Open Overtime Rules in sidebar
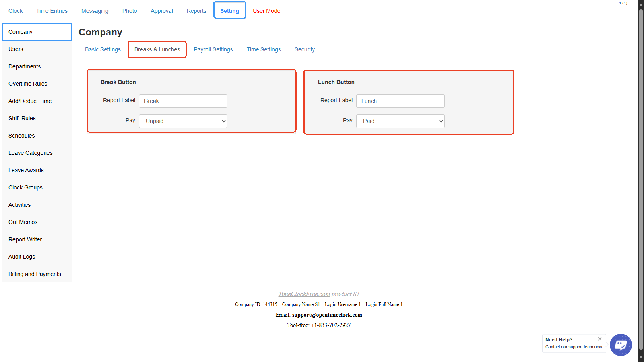Image resolution: width=644 pixels, height=362 pixels. [28, 84]
